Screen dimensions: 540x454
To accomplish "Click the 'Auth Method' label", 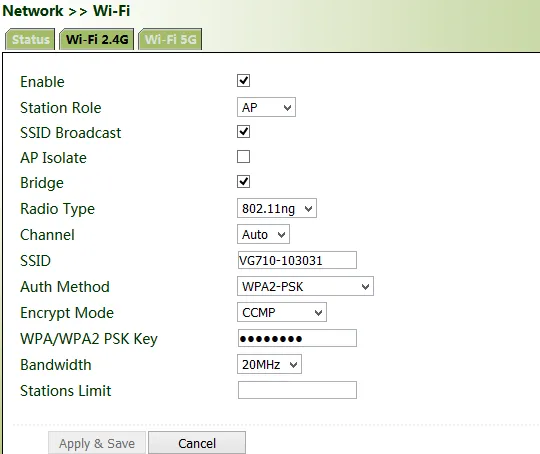I will [x=65, y=287].
